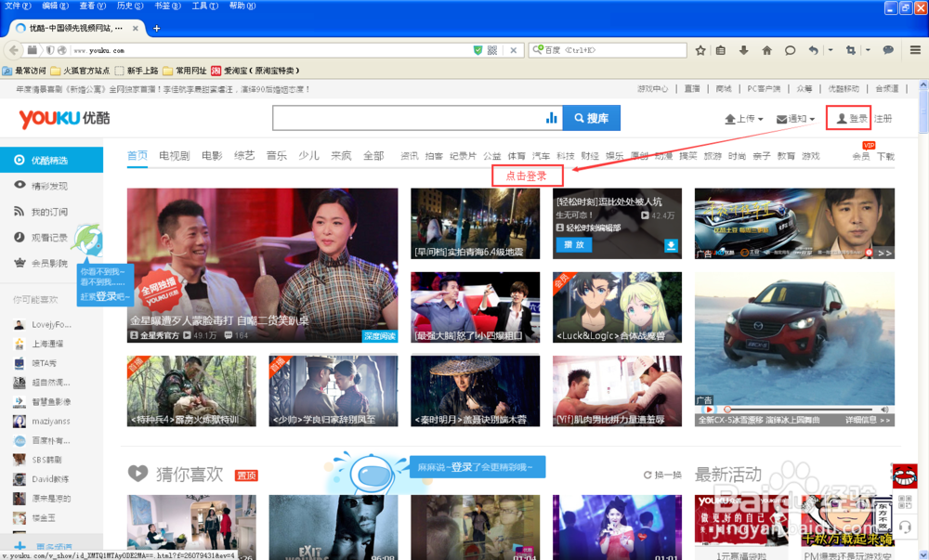Click the crown icon beside 会员影院
The image size is (929, 560).
(x=20, y=263)
